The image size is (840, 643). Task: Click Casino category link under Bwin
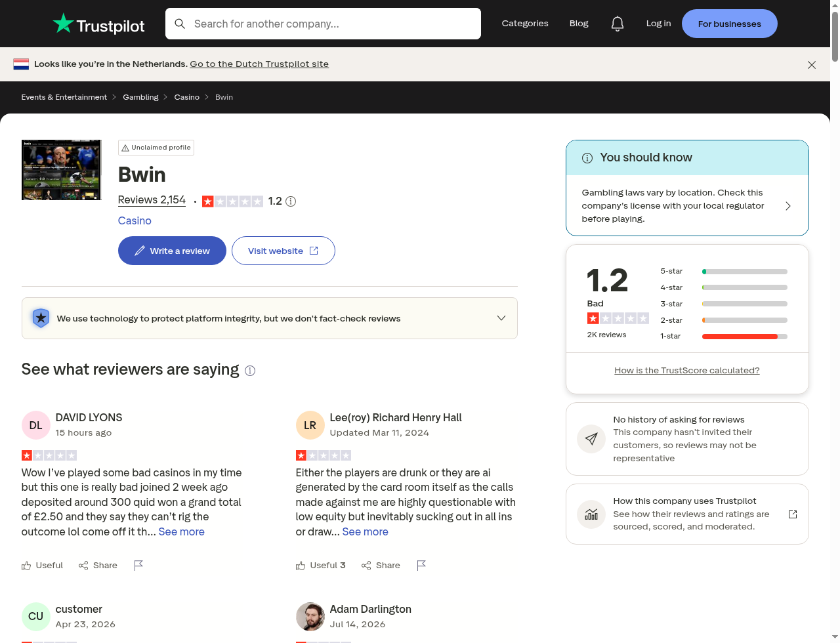135,220
